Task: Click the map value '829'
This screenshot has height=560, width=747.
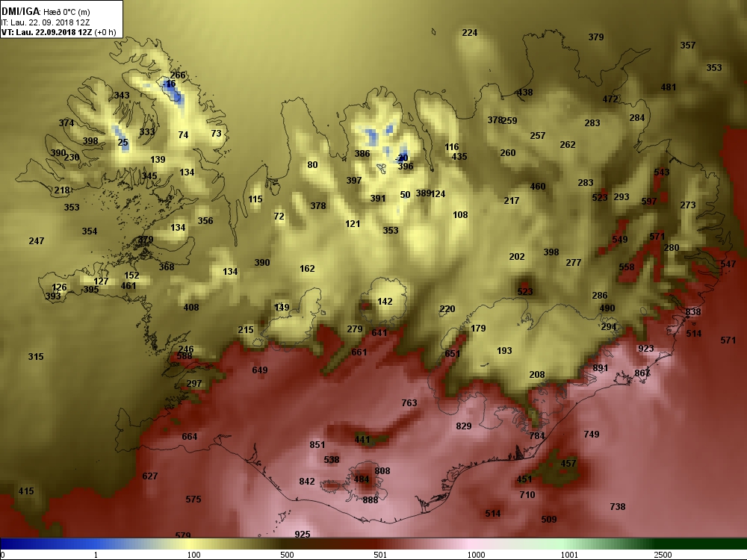Action: (x=464, y=426)
